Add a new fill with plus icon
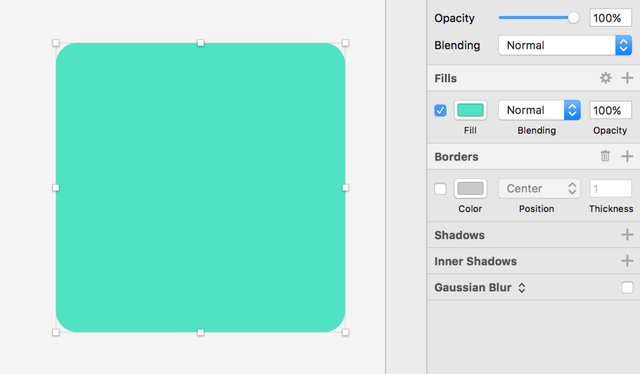The image size is (640, 374). point(627,78)
